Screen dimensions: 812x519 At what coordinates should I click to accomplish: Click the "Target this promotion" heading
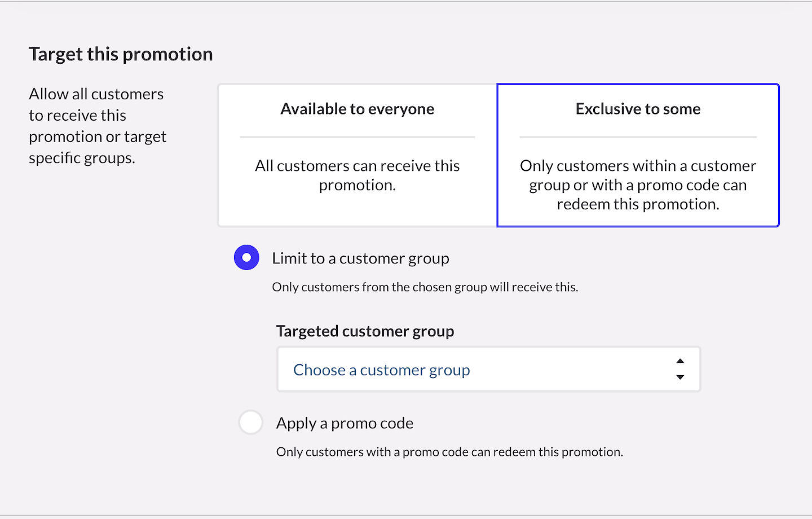point(121,54)
